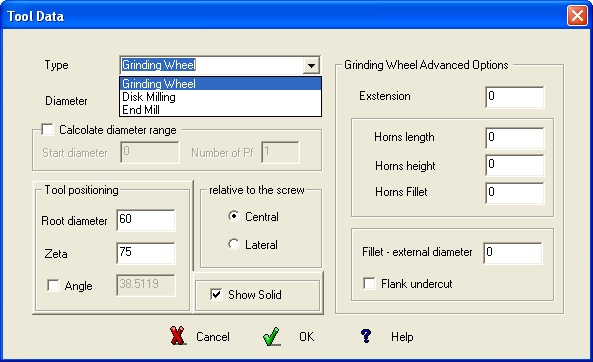
Task: Click the Horns length input field
Action: pos(515,138)
